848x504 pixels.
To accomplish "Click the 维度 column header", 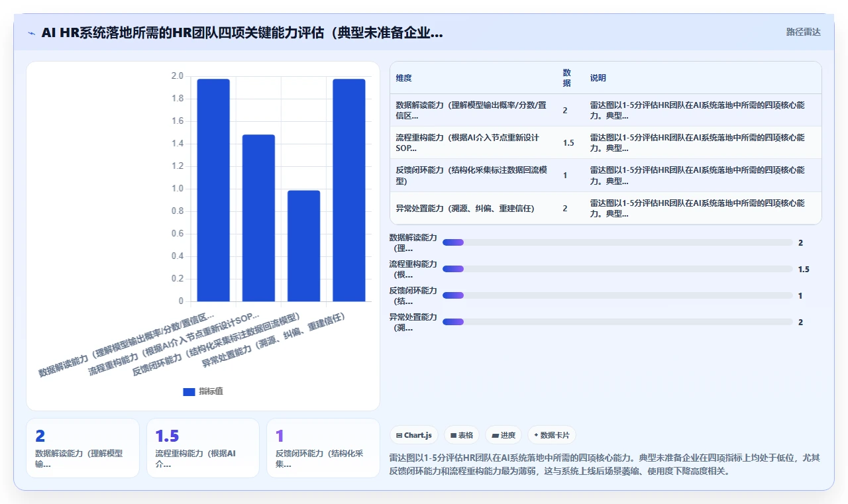I will 404,77.
